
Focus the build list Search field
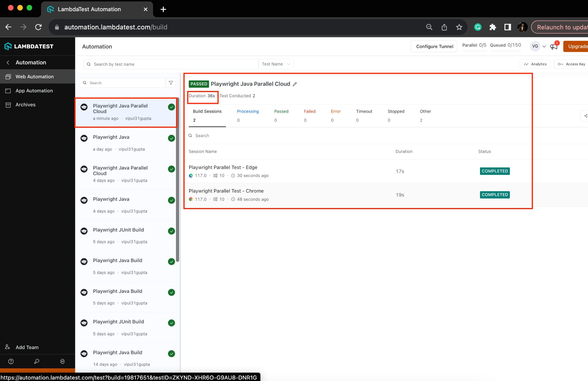click(123, 83)
